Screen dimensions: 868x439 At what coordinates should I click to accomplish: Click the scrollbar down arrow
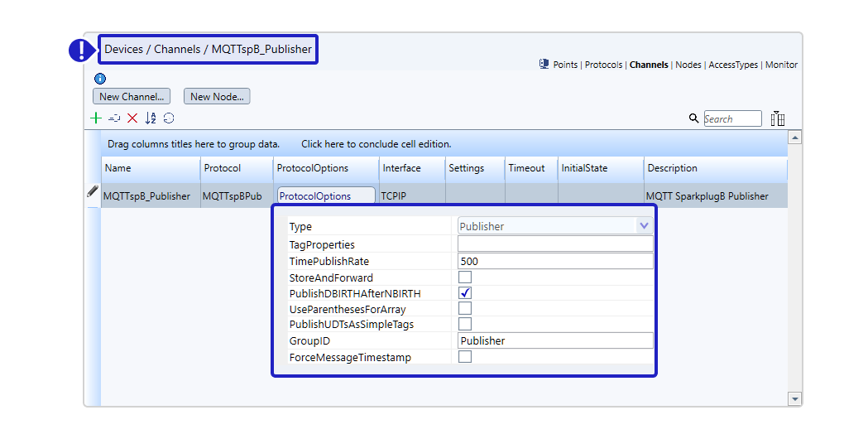(794, 398)
